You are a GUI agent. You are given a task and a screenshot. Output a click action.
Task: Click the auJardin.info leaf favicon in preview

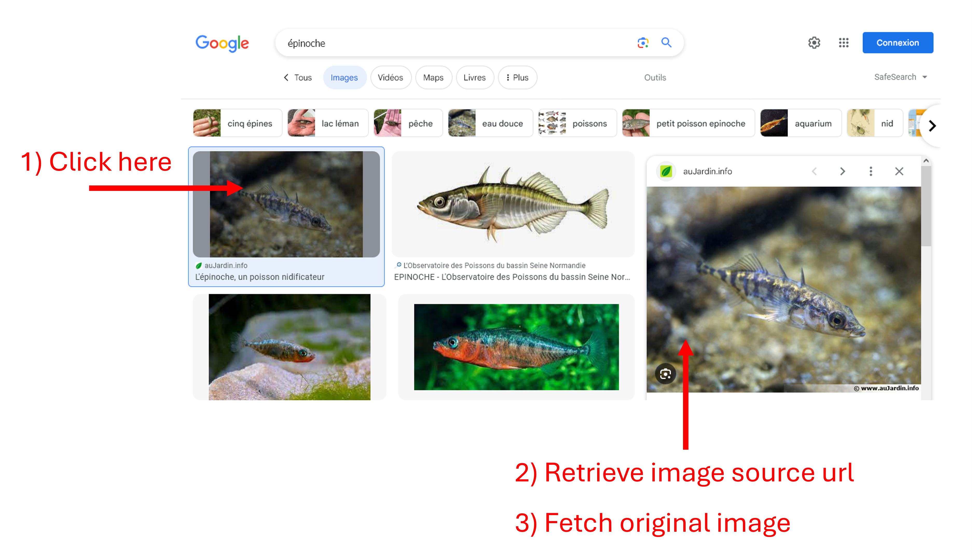click(666, 171)
